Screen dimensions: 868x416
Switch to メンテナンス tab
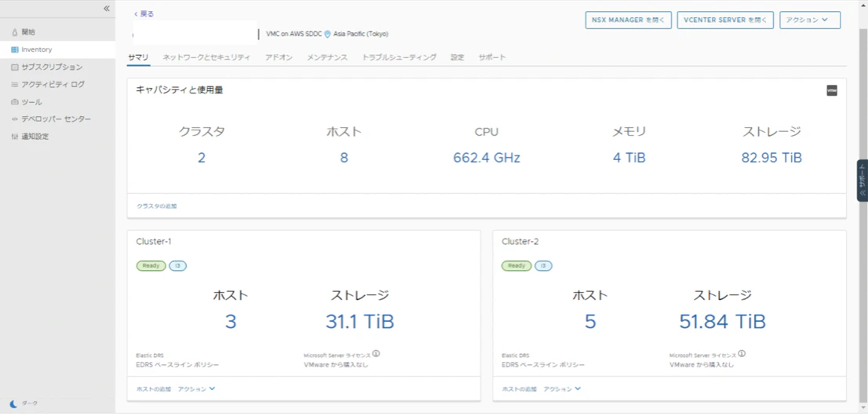point(327,57)
